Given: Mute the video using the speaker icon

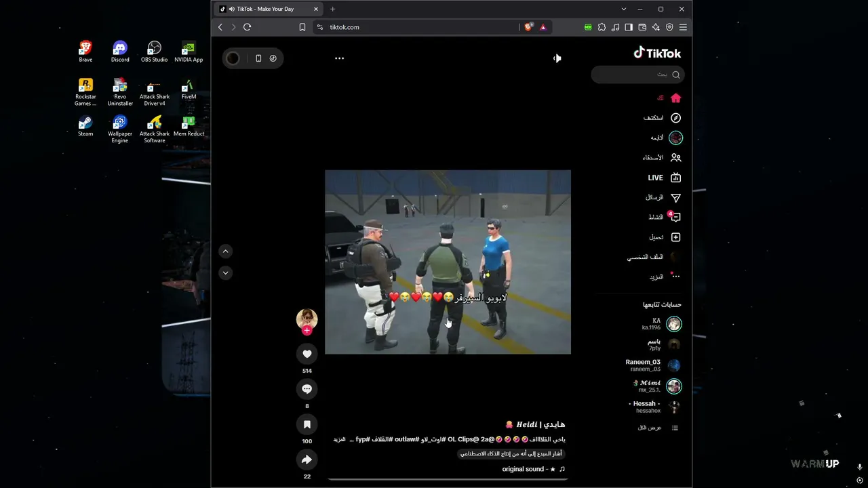Looking at the screenshot, I should click(x=557, y=58).
